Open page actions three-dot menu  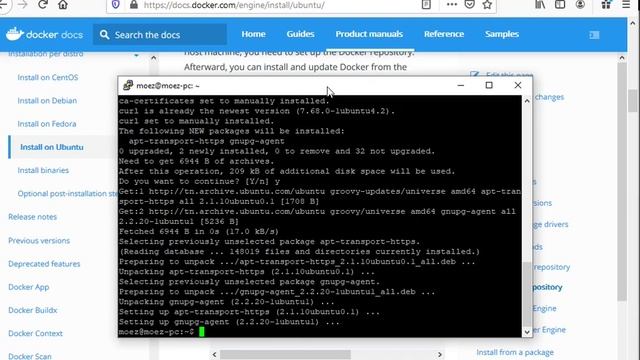pos(451,5)
